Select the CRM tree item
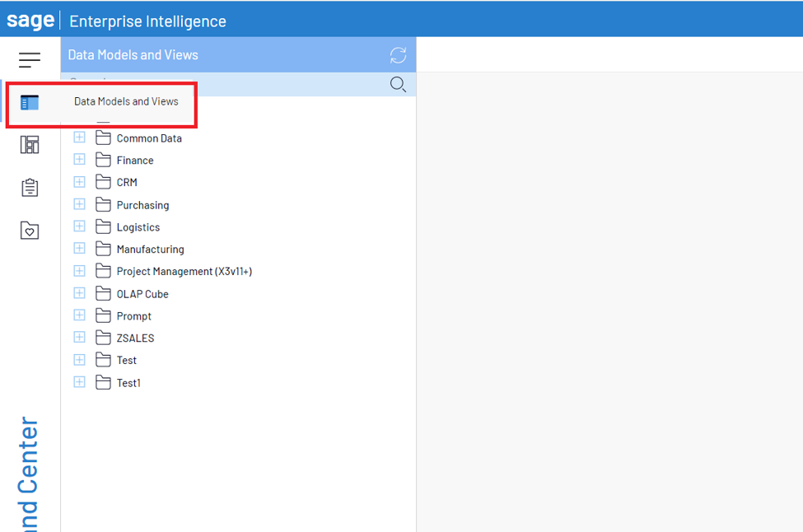The width and height of the screenshot is (803, 532). pyautogui.click(x=124, y=181)
